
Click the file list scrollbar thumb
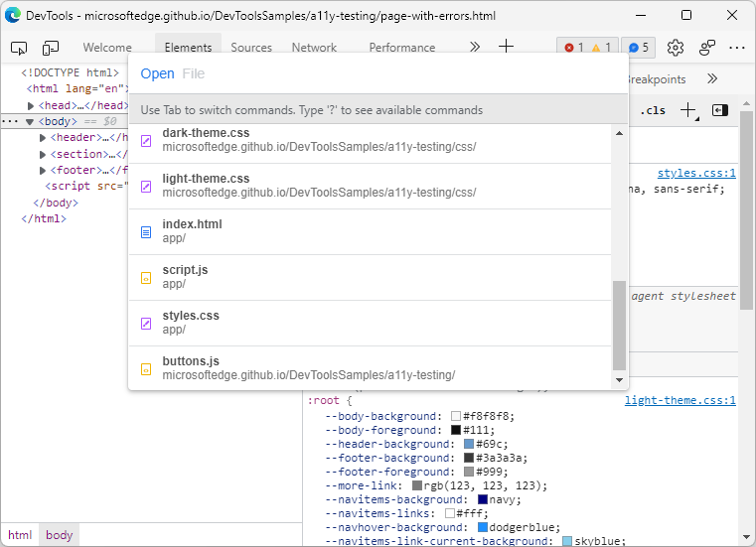pyautogui.click(x=619, y=326)
